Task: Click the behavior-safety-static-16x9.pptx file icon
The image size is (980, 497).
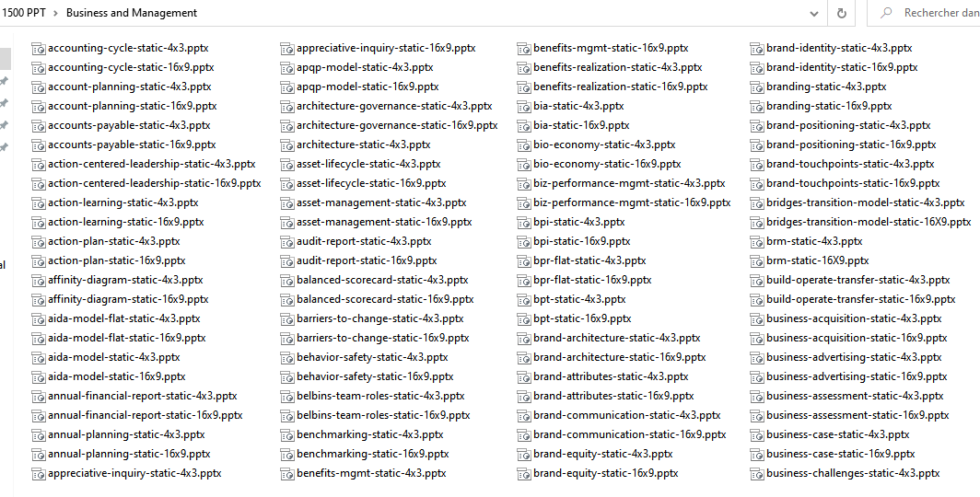Action: [286, 377]
